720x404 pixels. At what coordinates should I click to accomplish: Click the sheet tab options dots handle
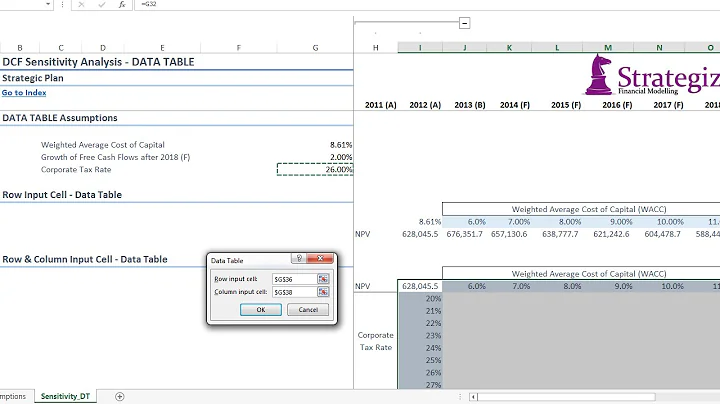click(x=460, y=397)
